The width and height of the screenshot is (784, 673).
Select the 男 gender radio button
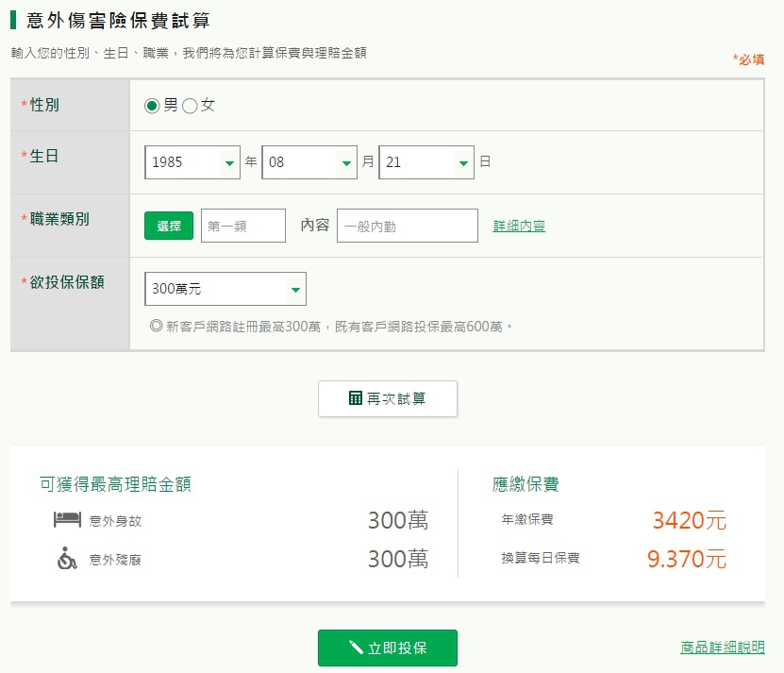(152, 106)
